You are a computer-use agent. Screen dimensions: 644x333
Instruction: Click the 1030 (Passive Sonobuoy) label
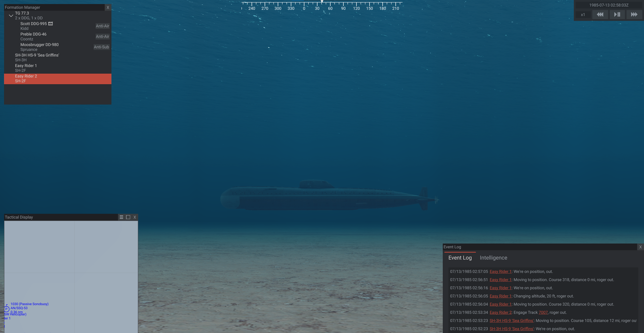pos(29,304)
